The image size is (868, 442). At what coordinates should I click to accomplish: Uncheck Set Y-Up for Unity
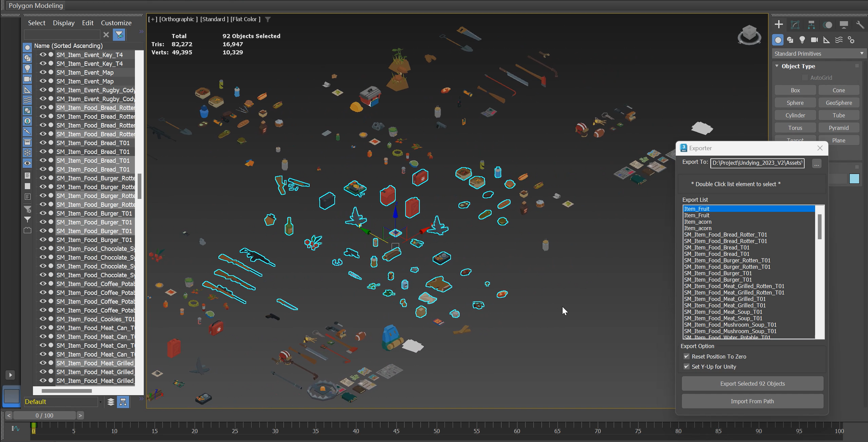click(x=687, y=366)
